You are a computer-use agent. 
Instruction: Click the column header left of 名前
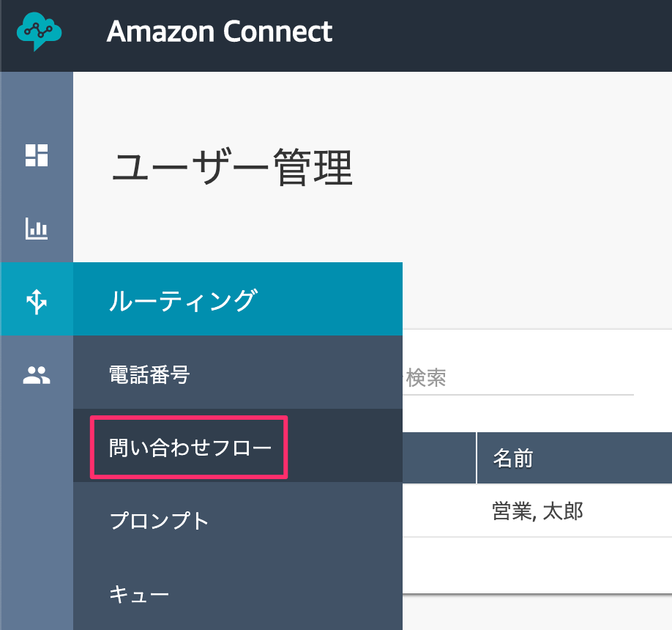click(x=439, y=458)
